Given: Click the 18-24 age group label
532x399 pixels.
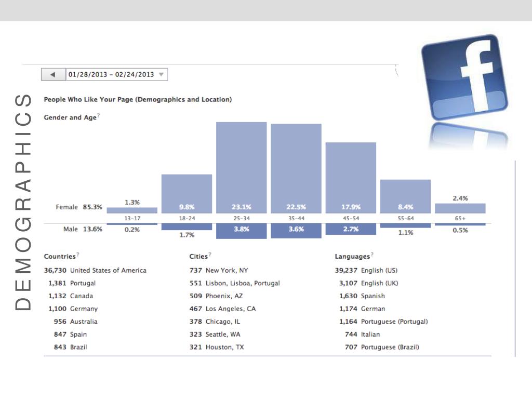Looking at the screenshot, I should coord(187,219).
